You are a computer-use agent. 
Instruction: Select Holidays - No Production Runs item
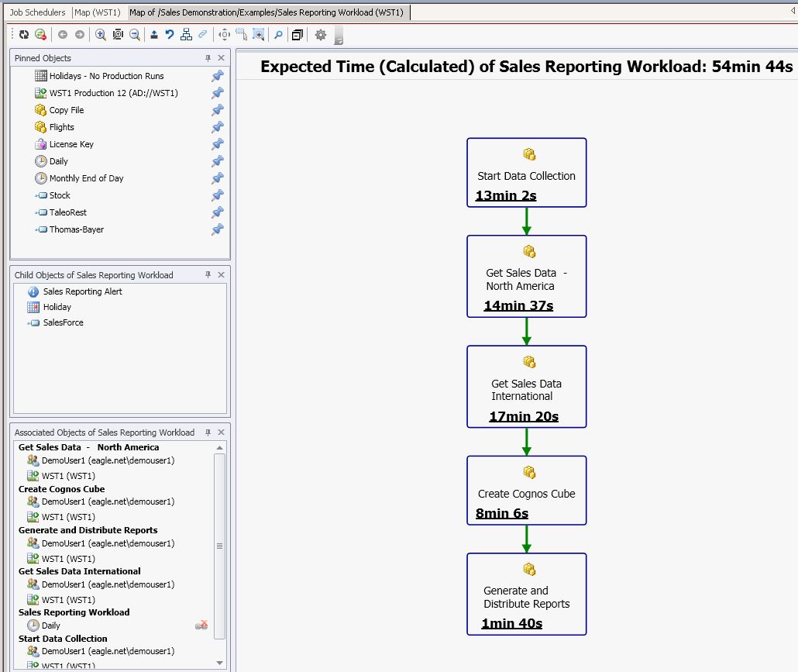tap(106, 76)
